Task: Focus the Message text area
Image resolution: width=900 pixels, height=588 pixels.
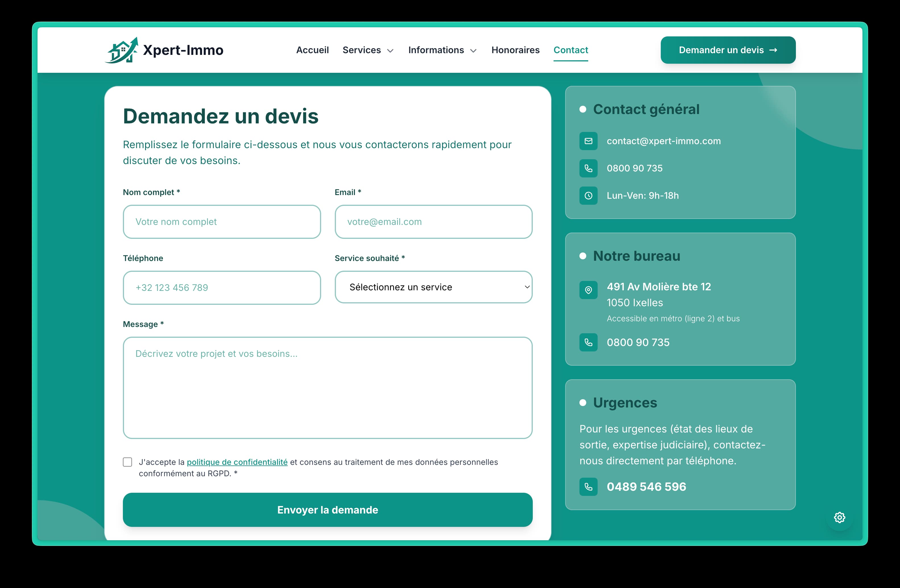Action: click(327, 388)
